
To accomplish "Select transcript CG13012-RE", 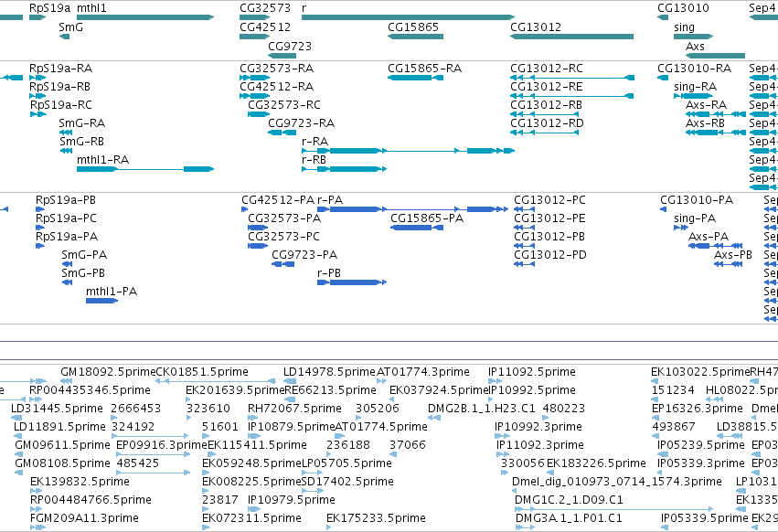I will [571, 96].
